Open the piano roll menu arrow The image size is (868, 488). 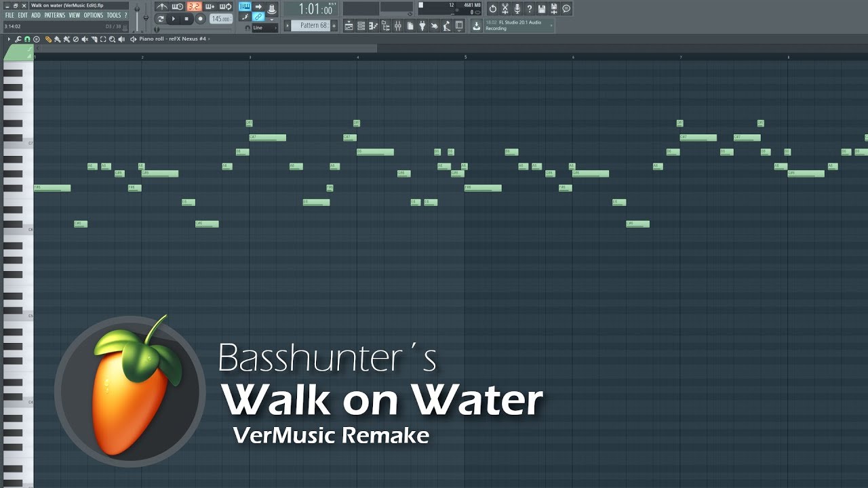pyautogui.click(x=9, y=39)
